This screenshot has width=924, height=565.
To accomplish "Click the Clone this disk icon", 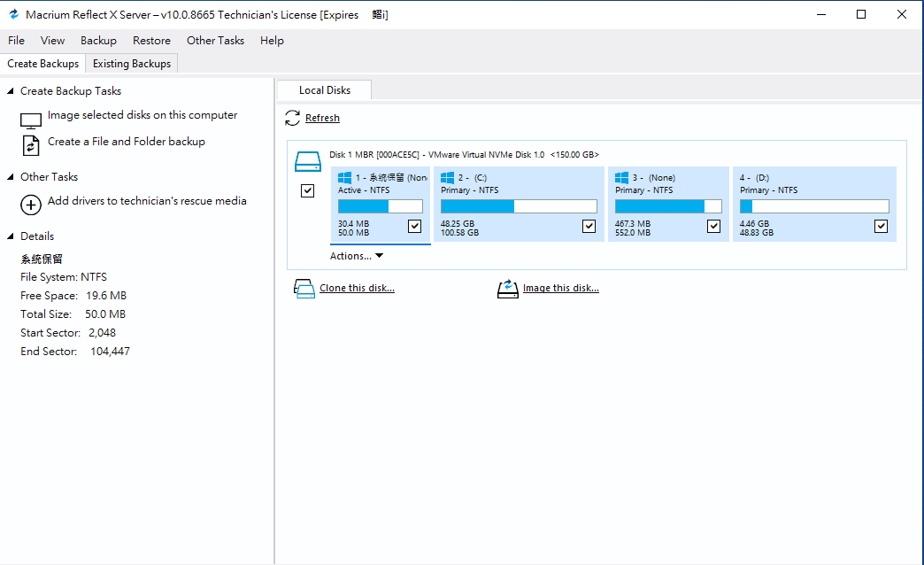I will 304,289.
